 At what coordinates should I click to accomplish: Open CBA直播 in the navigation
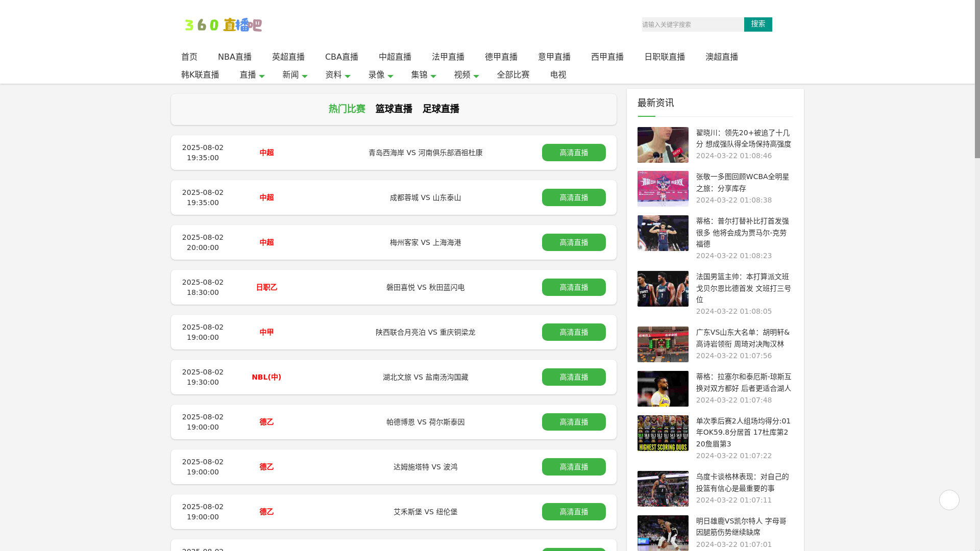click(341, 57)
